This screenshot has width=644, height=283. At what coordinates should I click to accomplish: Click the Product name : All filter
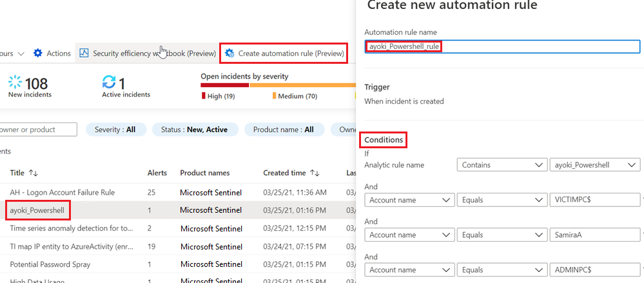pyautogui.click(x=284, y=130)
